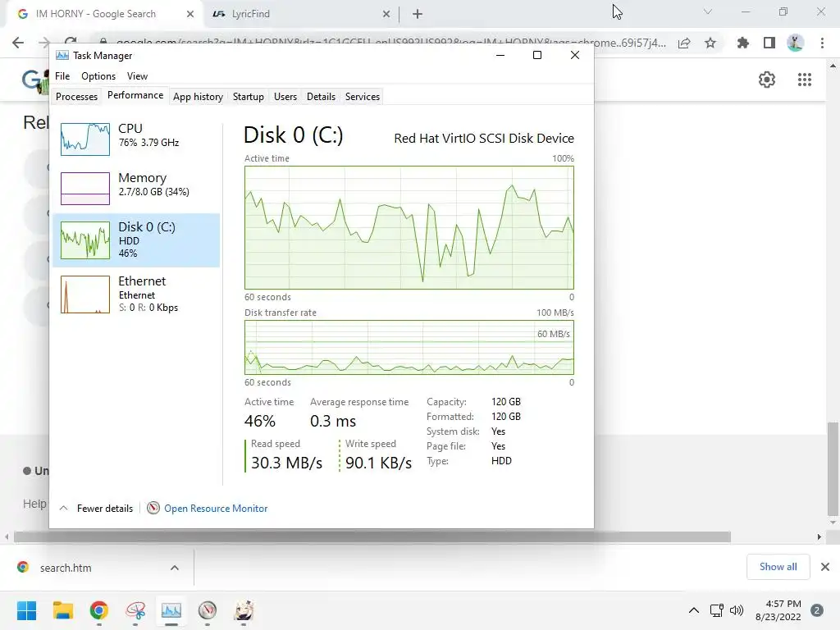Open the File menu in Task Manager
The image size is (840, 630).
tap(62, 76)
